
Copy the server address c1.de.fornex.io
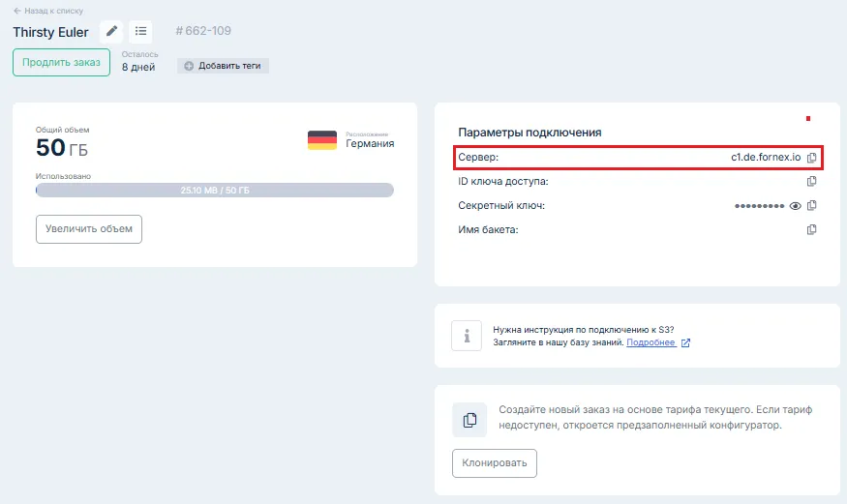(812, 157)
